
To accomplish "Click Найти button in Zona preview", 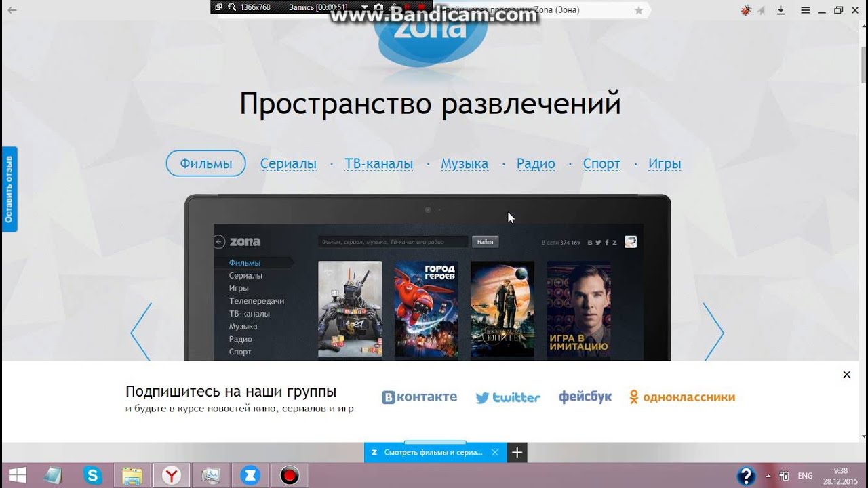I will pyautogui.click(x=485, y=242).
